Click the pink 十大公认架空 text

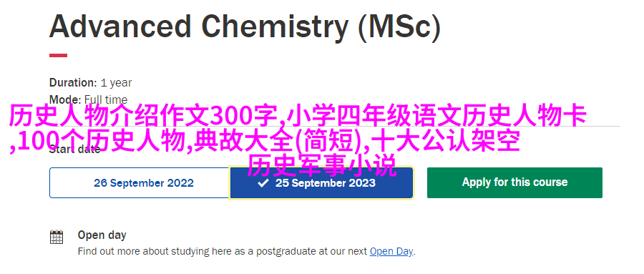pyautogui.click(x=447, y=142)
